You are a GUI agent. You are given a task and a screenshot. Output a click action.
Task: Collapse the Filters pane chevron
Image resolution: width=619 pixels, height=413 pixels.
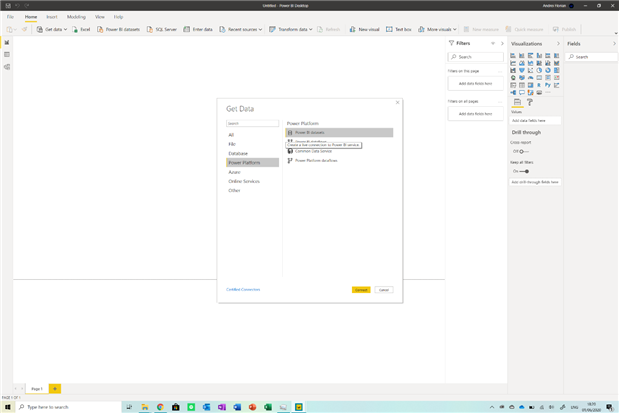click(502, 43)
